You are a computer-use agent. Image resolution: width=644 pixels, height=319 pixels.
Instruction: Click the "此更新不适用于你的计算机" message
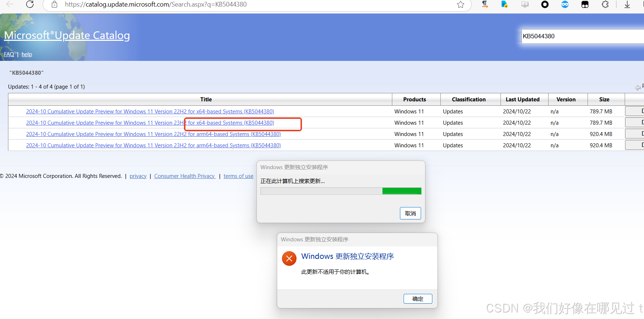(x=335, y=272)
